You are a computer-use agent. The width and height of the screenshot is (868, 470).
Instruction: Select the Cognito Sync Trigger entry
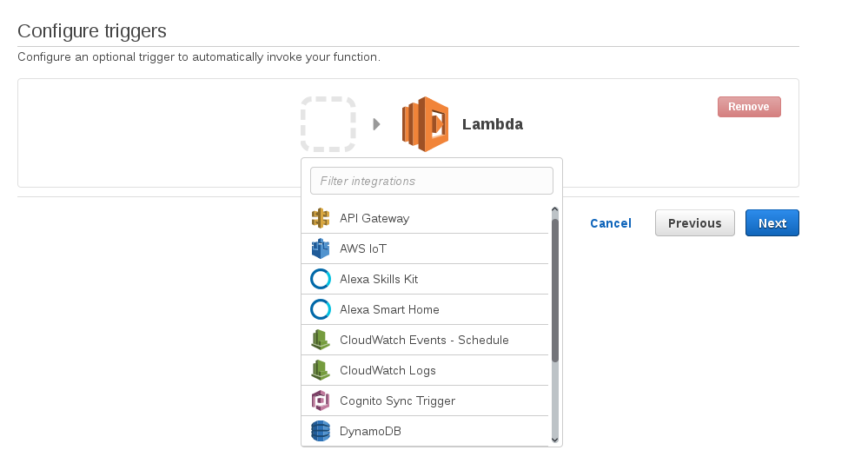point(397,400)
